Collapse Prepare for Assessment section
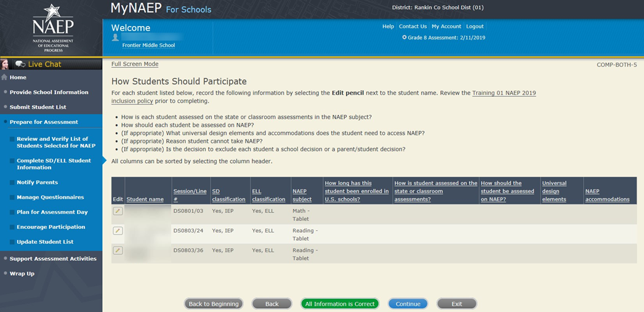Image resolution: width=644 pixels, height=312 pixels. coord(44,122)
